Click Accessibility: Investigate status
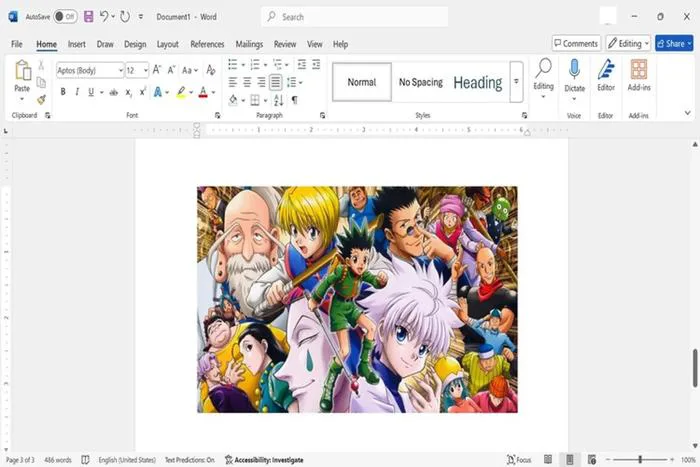Viewport: 700px width, 467px height. 264,459
